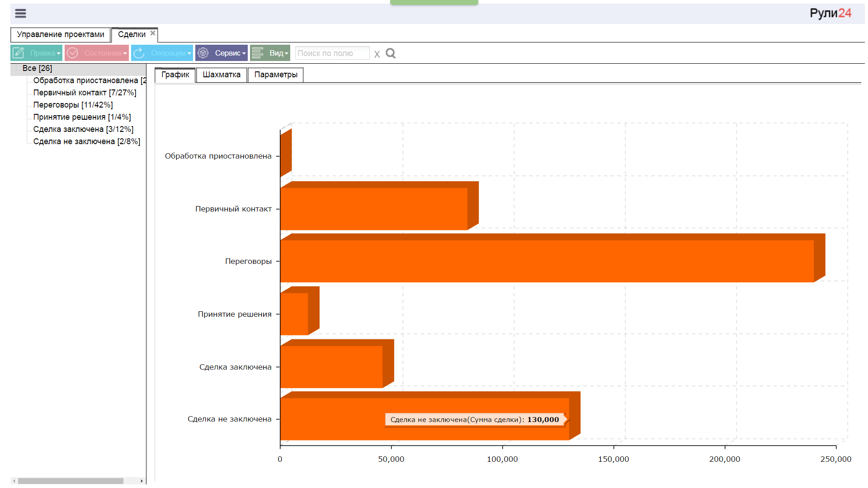This screenshot has width=868, height=488.
Task: Open the Параметры tab
Action: (275, 75)
